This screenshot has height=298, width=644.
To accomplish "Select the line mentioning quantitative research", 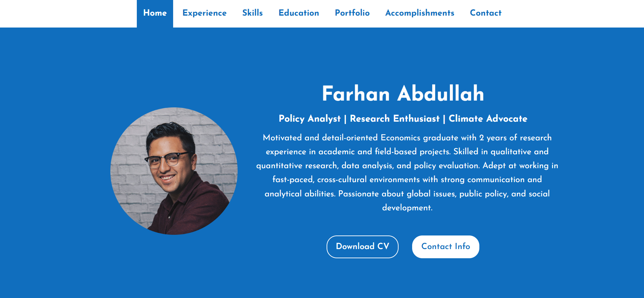I will pyautogui.click(x=407, y=165).
